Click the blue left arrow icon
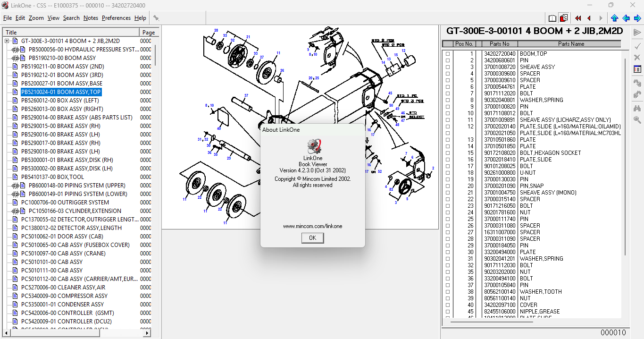The image size is (644, 339). point(626,18)
